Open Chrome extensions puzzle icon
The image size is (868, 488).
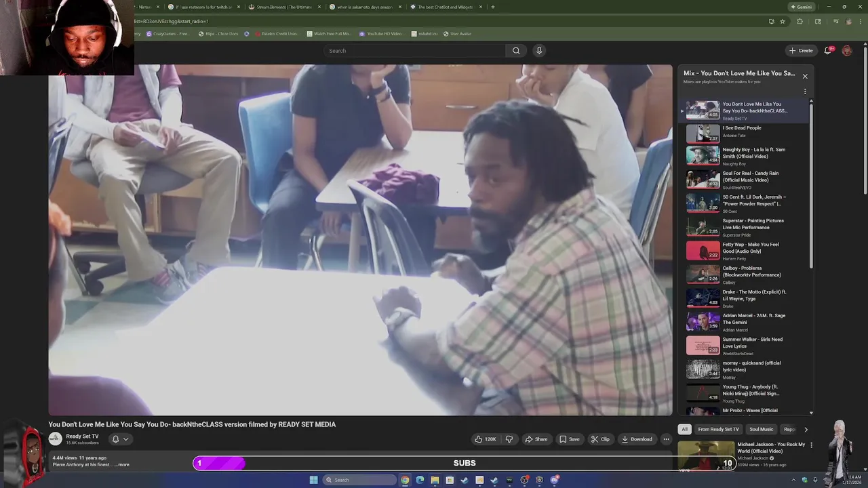point(800,21)
